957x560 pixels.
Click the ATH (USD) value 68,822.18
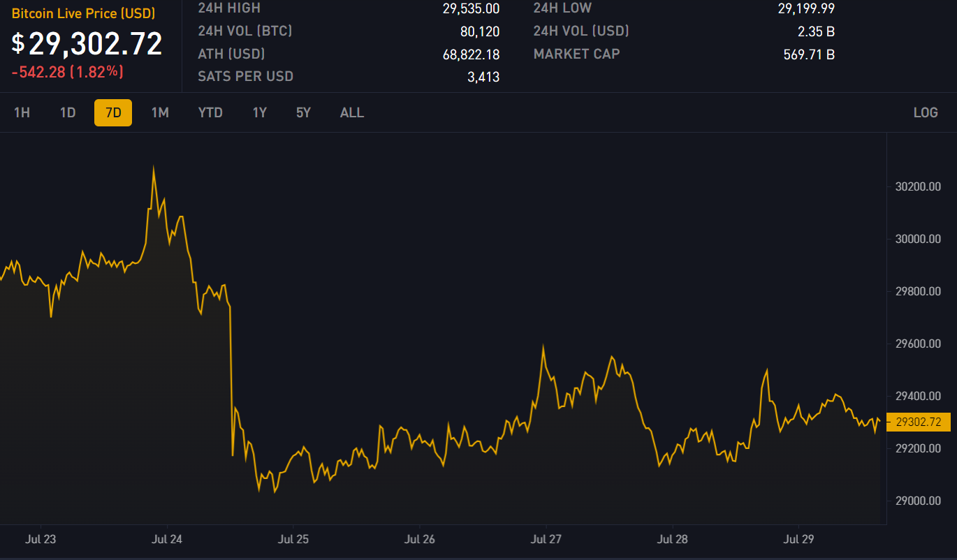click(471, 54)
